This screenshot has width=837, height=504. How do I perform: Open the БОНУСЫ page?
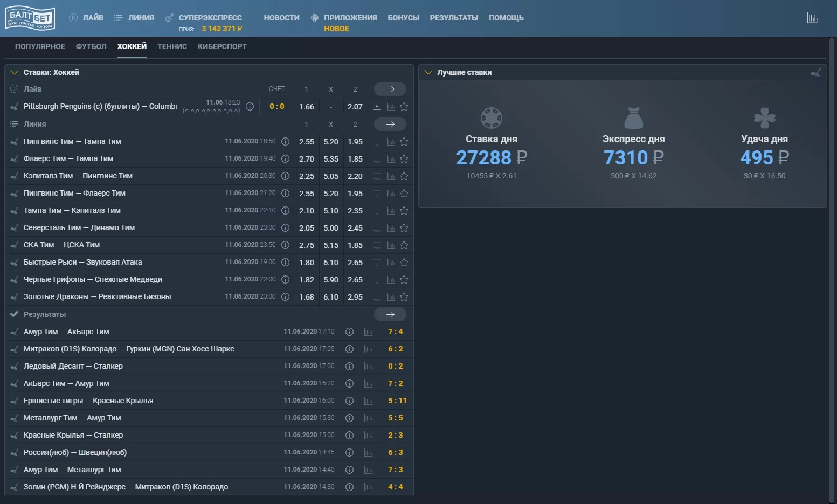pyautogui.click(x=403, y=17)
